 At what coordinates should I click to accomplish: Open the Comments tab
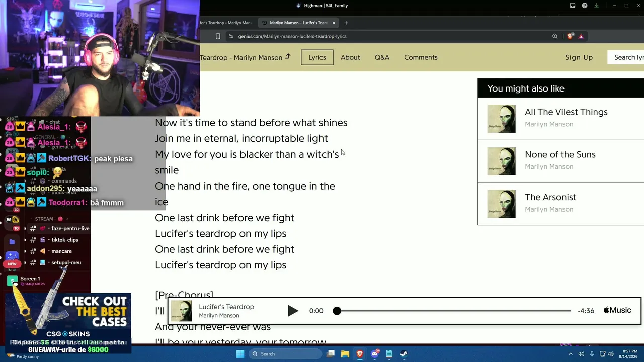coord(421,57)
